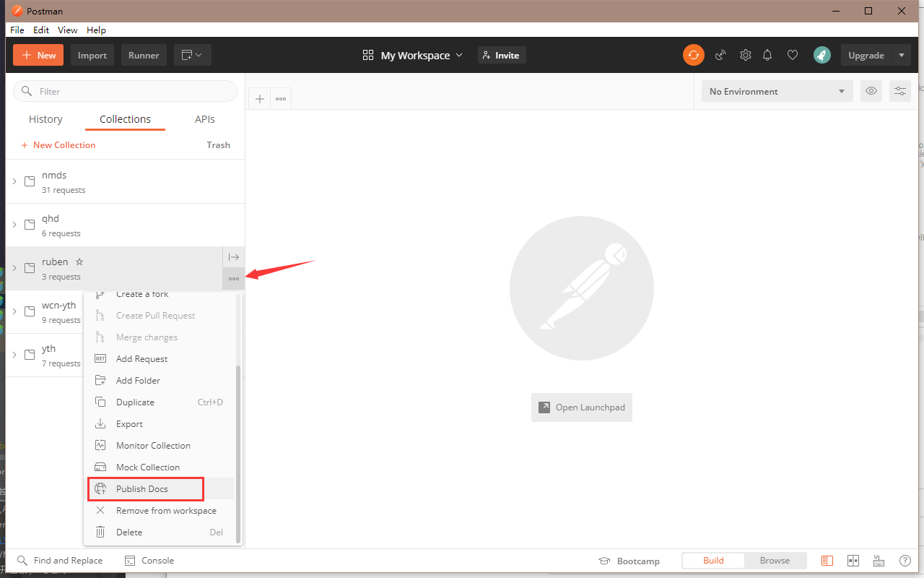
Task: Select the qhd collection name
Action: [x=51, y=219]
